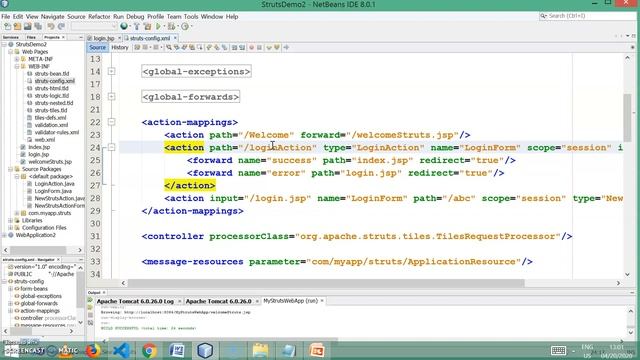
Task: Expand the Configuration Files node
Action: (11, 228)
